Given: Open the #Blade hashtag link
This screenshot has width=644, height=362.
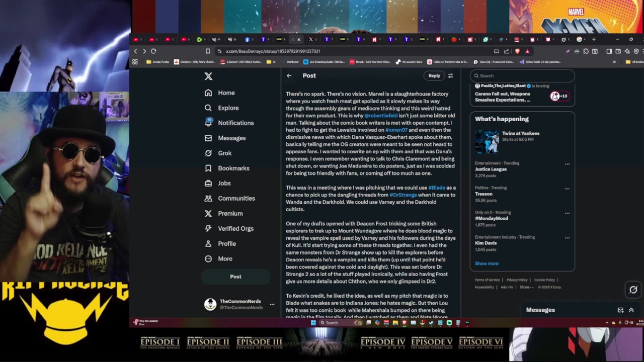Looking at the screenshot, I should [437, 188].
